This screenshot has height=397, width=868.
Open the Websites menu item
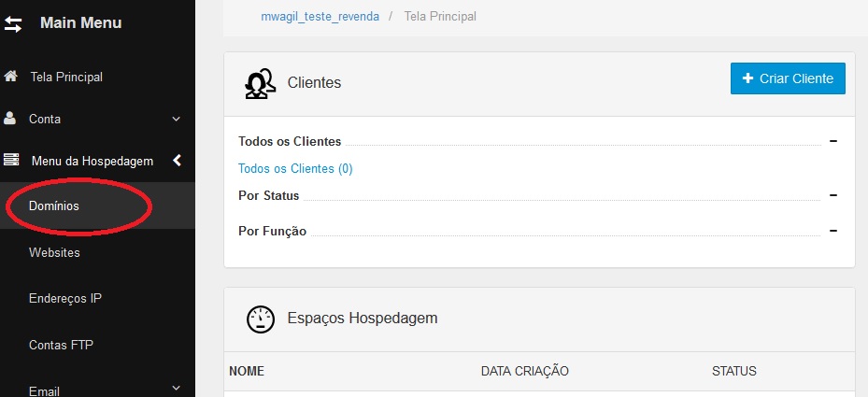(x=54, y=252)
